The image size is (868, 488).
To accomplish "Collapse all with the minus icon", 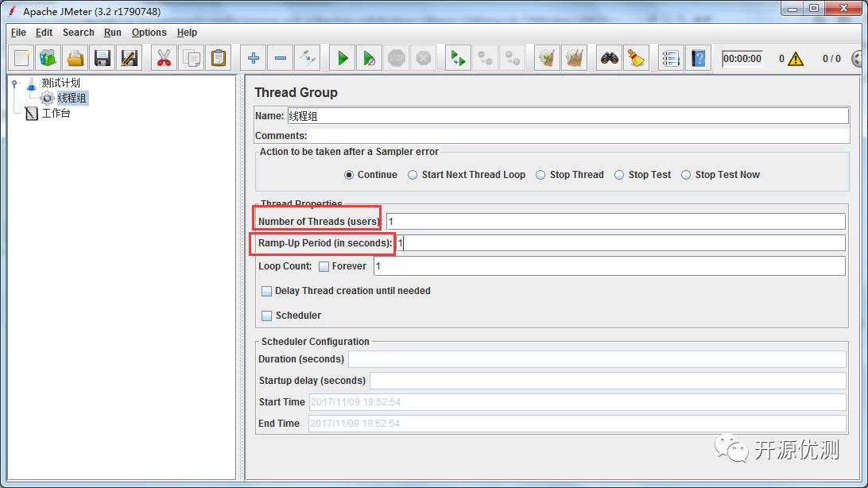I will click(281, 58).
